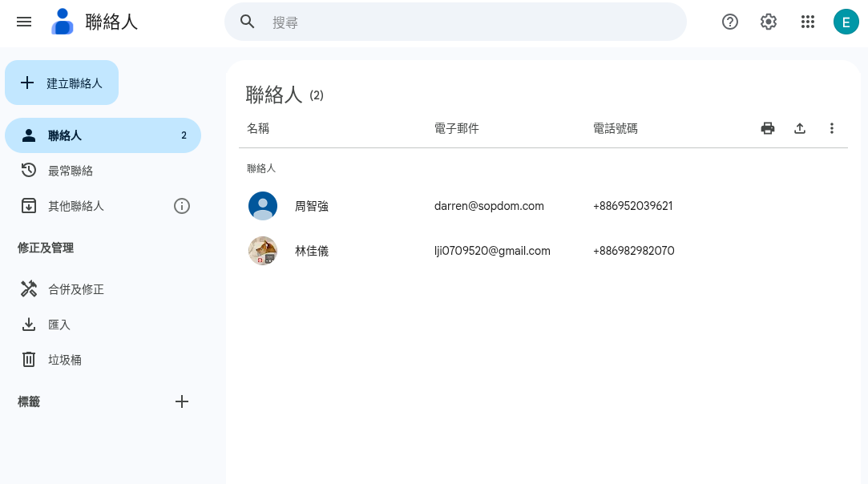Click the archive box icon for 其他聯絡人
The width and height of the screenshot is (868, 484).
point(29,205)
